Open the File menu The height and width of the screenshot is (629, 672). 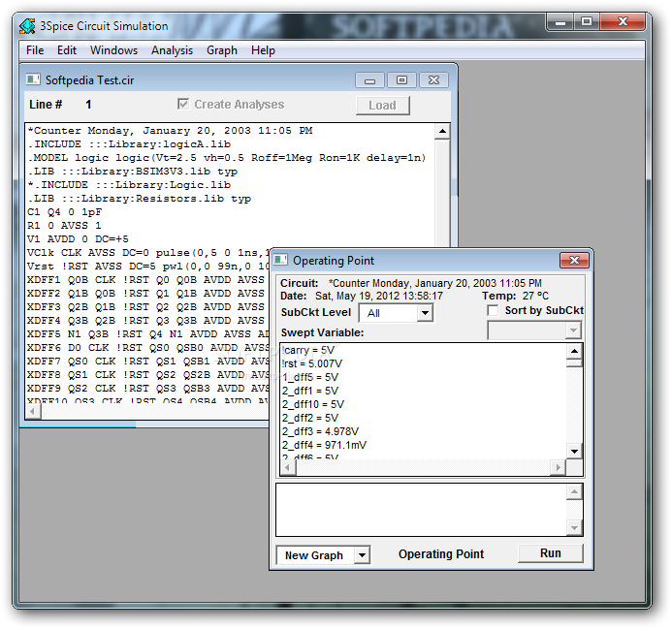[x=35, y=50]
